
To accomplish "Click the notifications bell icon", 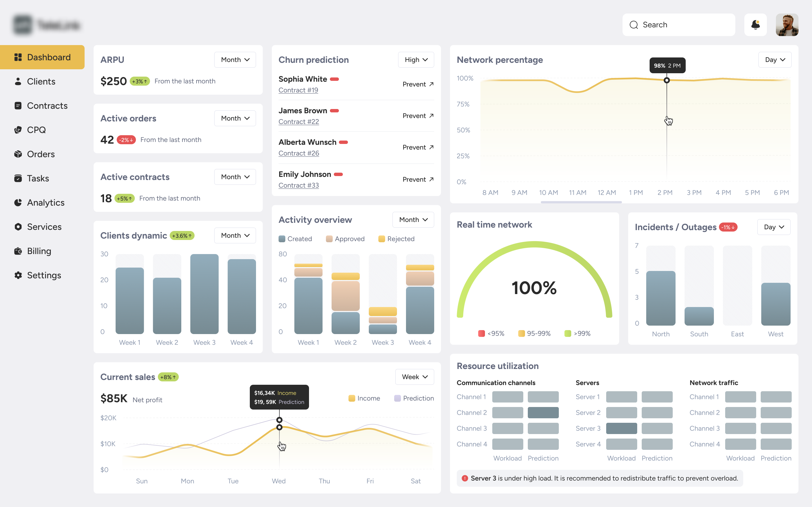I will point(756,25).
